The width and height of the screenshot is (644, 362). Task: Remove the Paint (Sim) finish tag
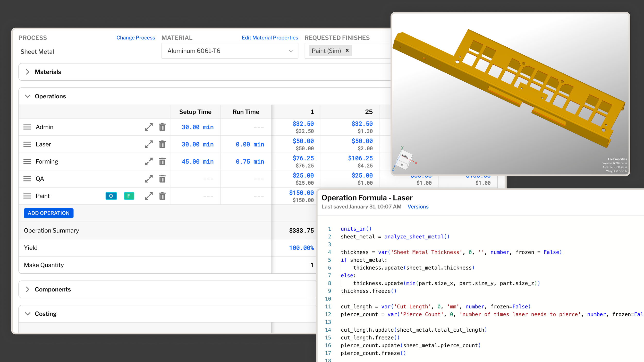pos(347,50)
